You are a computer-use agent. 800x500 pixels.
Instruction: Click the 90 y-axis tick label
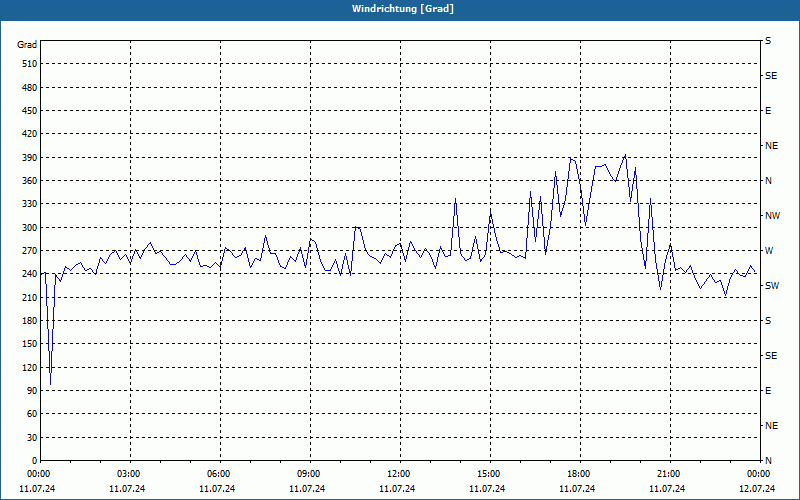31,391
